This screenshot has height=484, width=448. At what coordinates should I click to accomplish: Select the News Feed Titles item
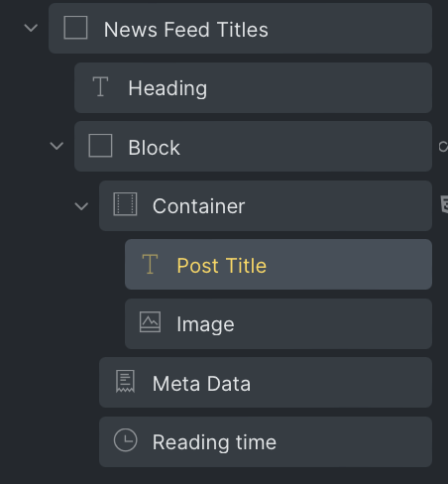pyautogui.click(x=240, y=29)
